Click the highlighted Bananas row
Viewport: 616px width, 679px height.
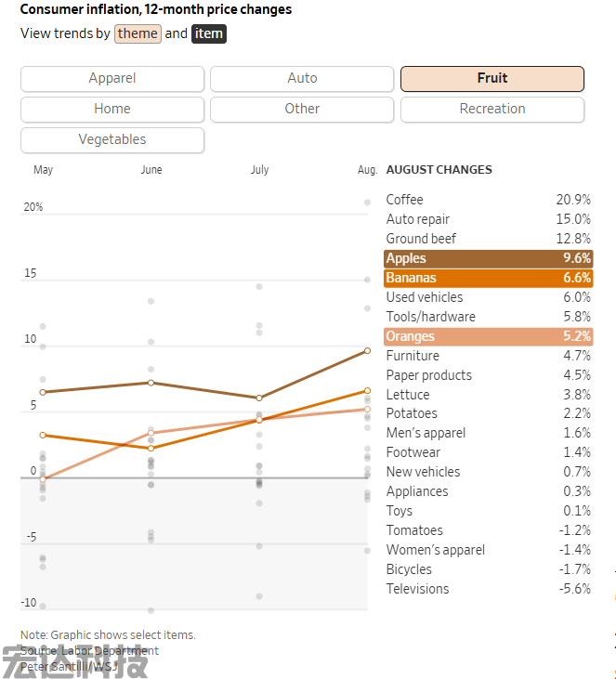click(x=488, y=278)
